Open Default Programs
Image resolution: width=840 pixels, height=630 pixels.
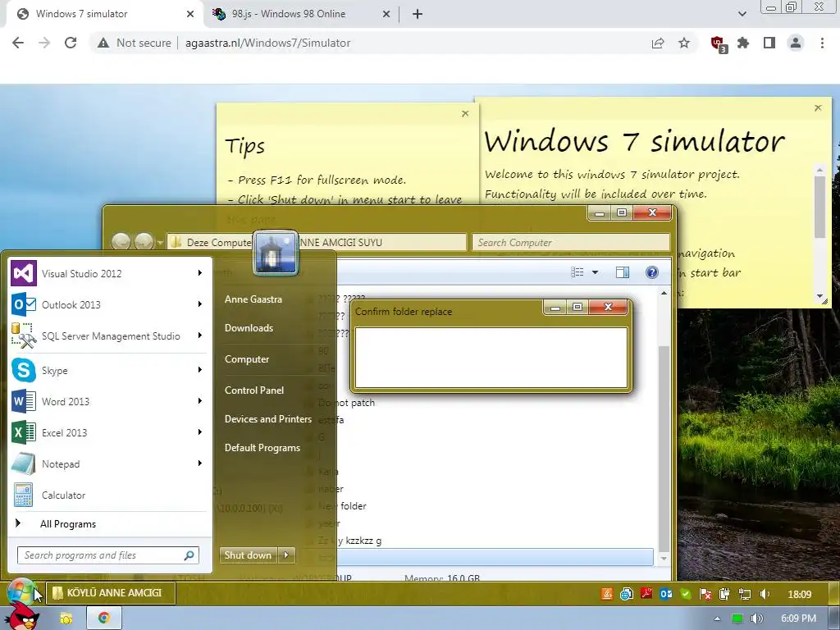coord(262,448)
